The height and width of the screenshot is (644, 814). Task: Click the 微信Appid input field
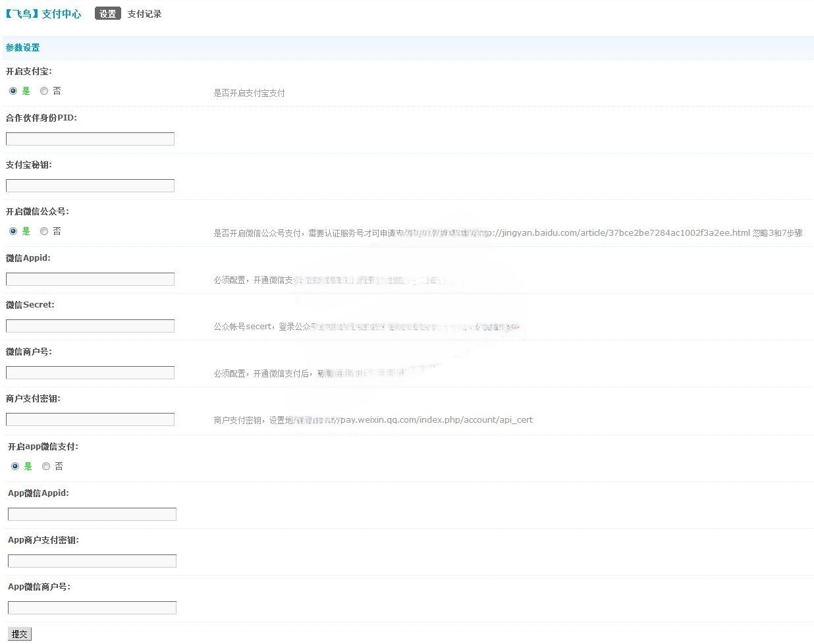(90, 279)
